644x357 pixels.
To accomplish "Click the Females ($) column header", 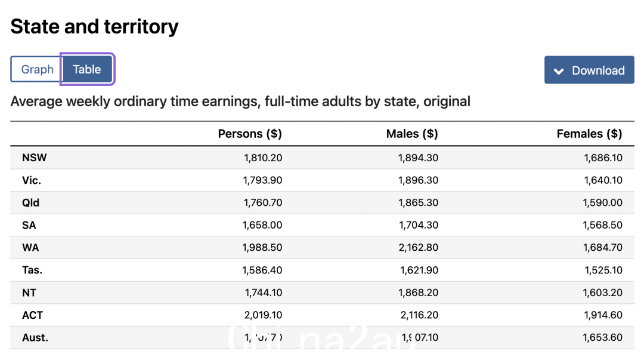I will pos(589,134).
